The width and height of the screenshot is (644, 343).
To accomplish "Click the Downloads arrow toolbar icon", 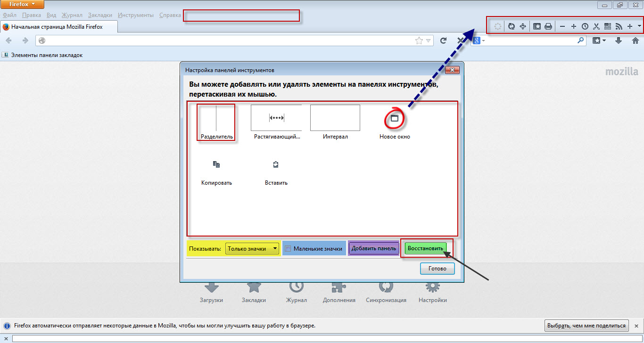I will coord(619,41).
